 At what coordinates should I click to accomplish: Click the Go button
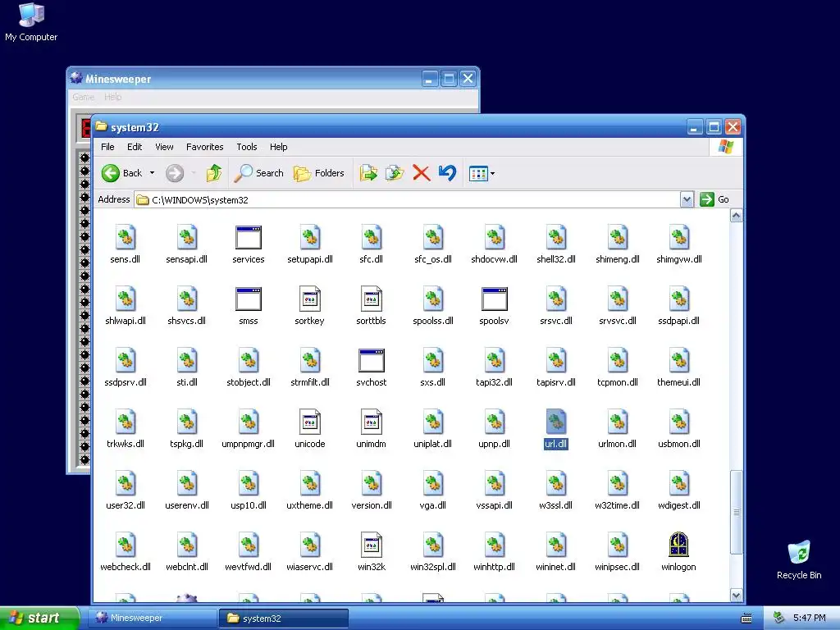coord(714,199)
